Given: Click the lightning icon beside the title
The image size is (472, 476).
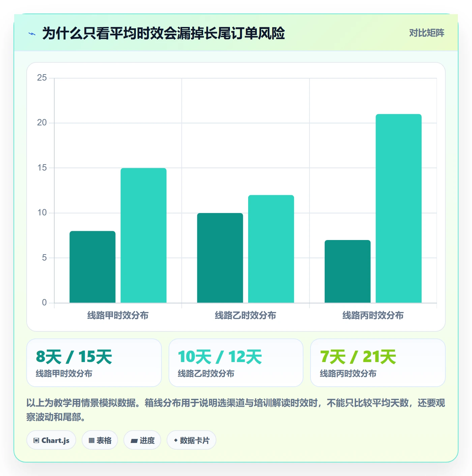Looking at the screenshot, I should [32, 34].
